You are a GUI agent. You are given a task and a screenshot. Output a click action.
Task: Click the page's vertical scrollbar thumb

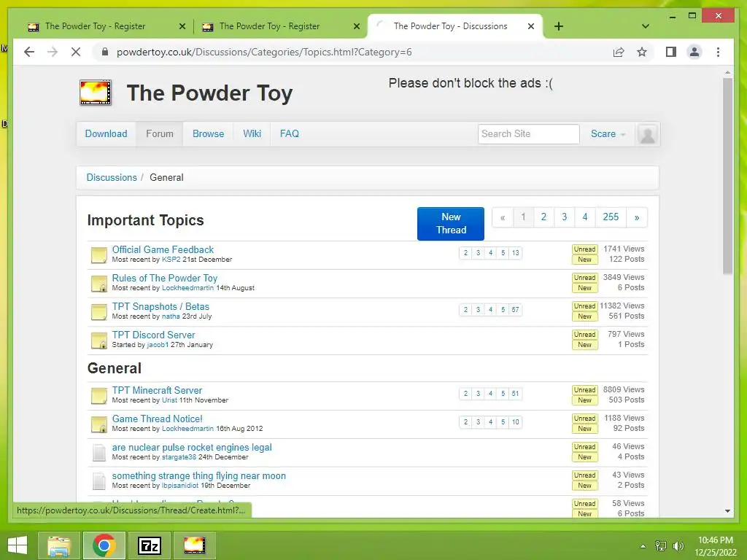click(x=727, y=176)
